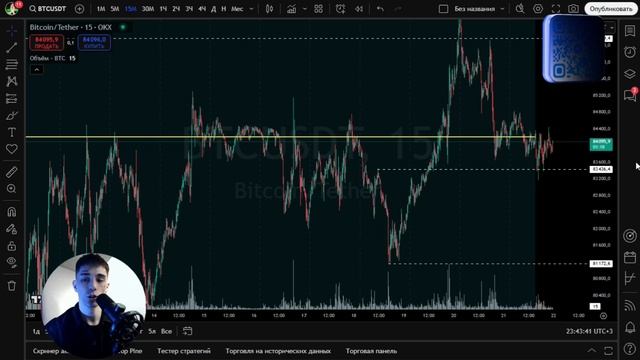Viewport: 640px width, 360px height.
Task: Collapse the indicator legend chevron
Action: click(x=37, y=70)
